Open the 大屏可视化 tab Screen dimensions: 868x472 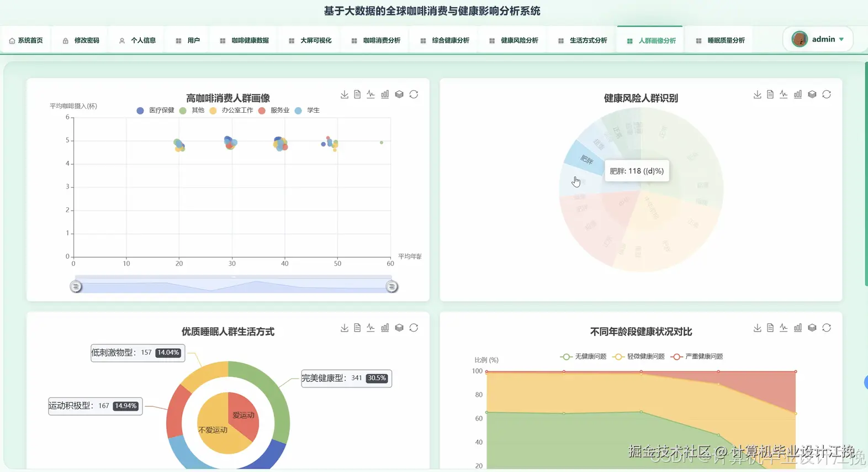tap(310, 40)
